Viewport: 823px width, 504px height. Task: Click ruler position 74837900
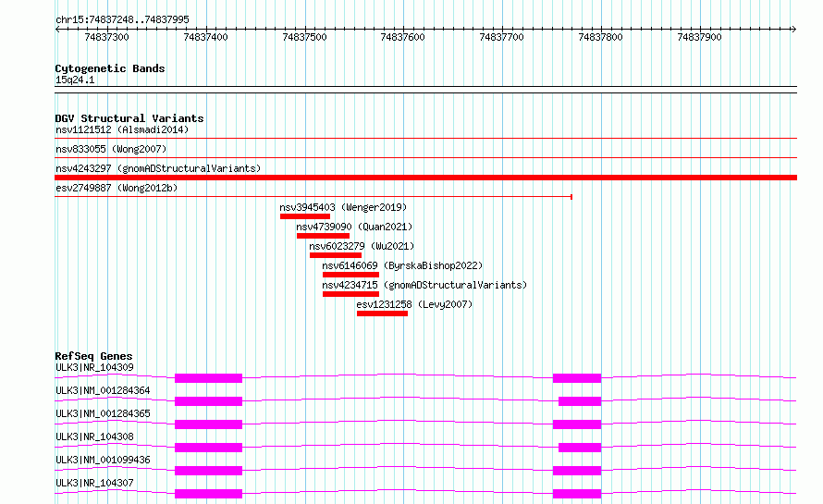(x=700, y=37)
